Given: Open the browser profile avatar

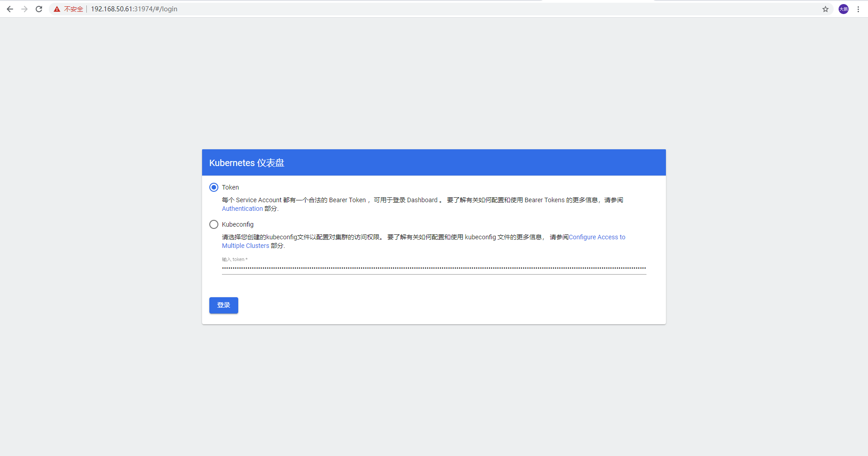Looking at the screenshot, I should click(844, 9).
